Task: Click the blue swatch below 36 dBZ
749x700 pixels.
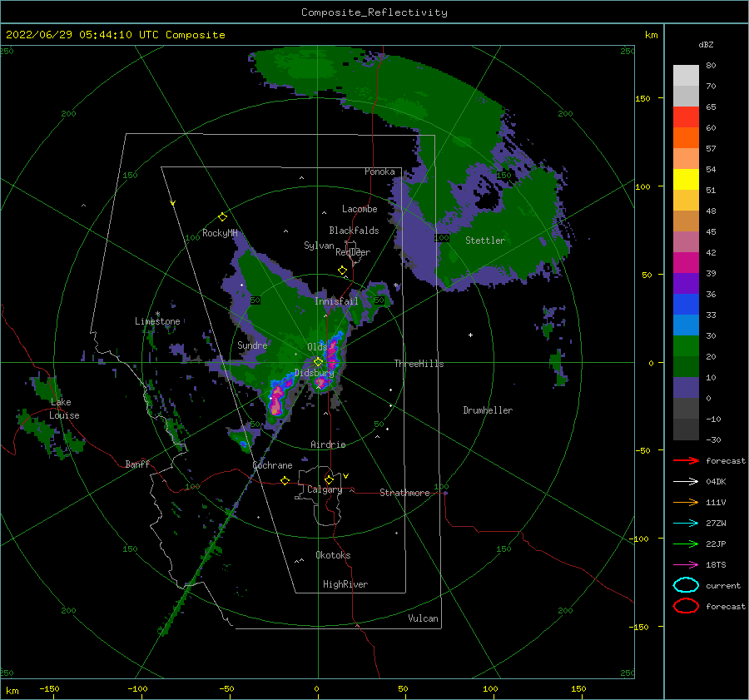Action: (x=686, y=305)
